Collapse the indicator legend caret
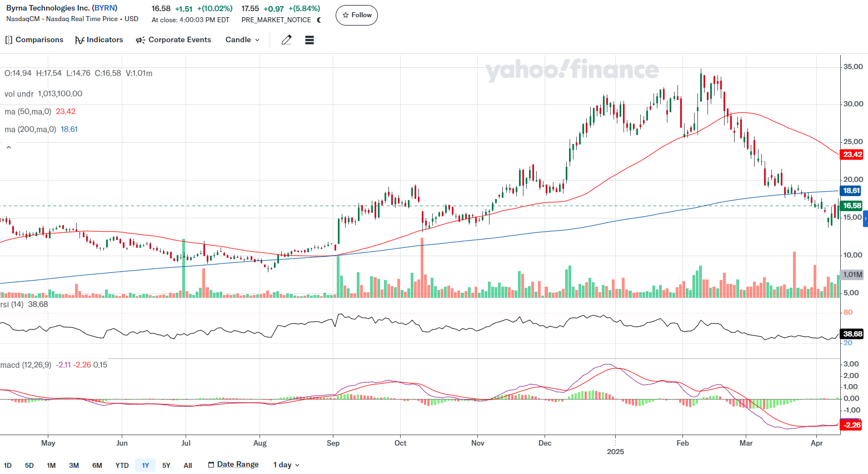The image size is (868, 474). click(x=8, y=147)
